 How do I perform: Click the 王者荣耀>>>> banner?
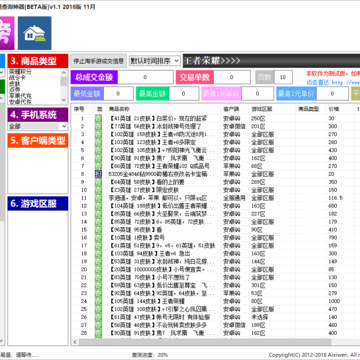pos(271,61)
